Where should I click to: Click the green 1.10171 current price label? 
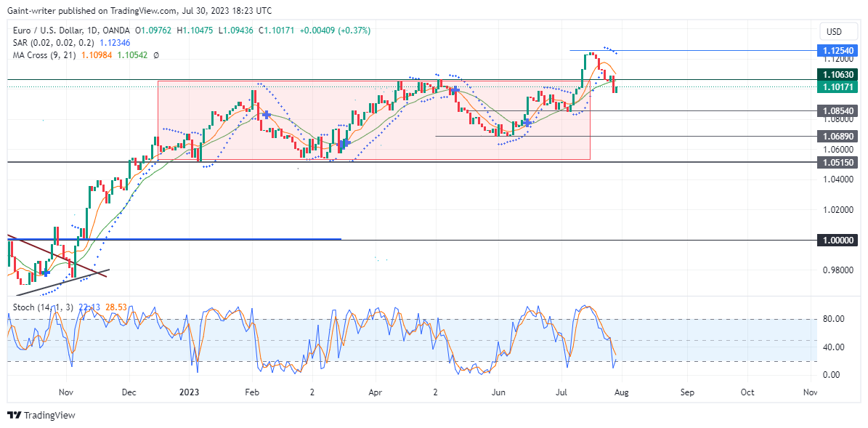click(x=837, y=86)
